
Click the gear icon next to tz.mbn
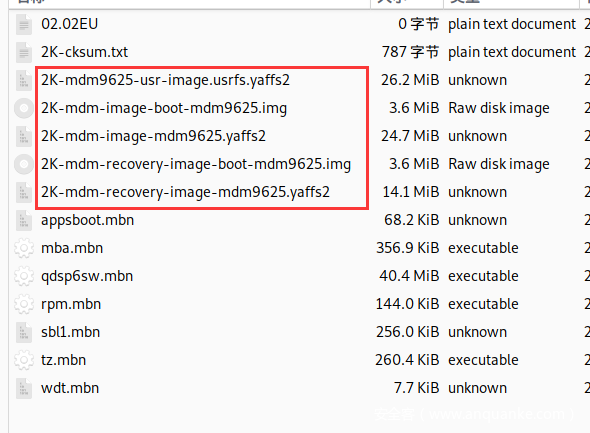pyautogui.click(x=24, y=360)
